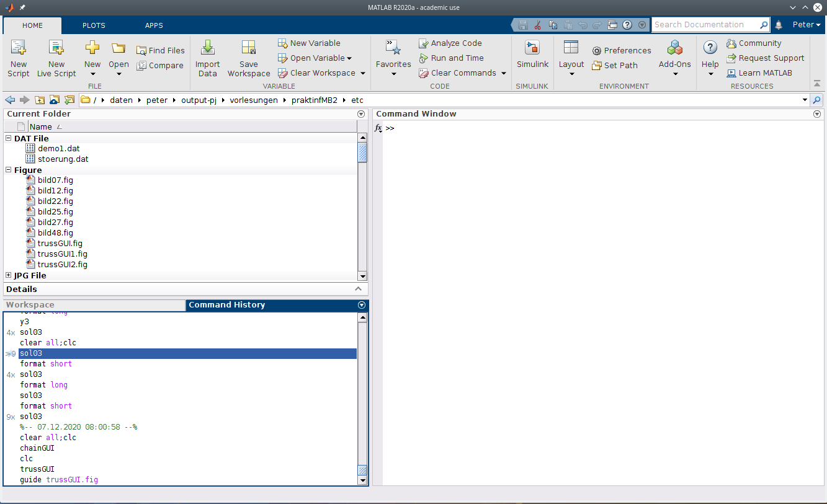Click Find Files in the ribbon
This screenshot has height=504, width=827.
(161, 50)
